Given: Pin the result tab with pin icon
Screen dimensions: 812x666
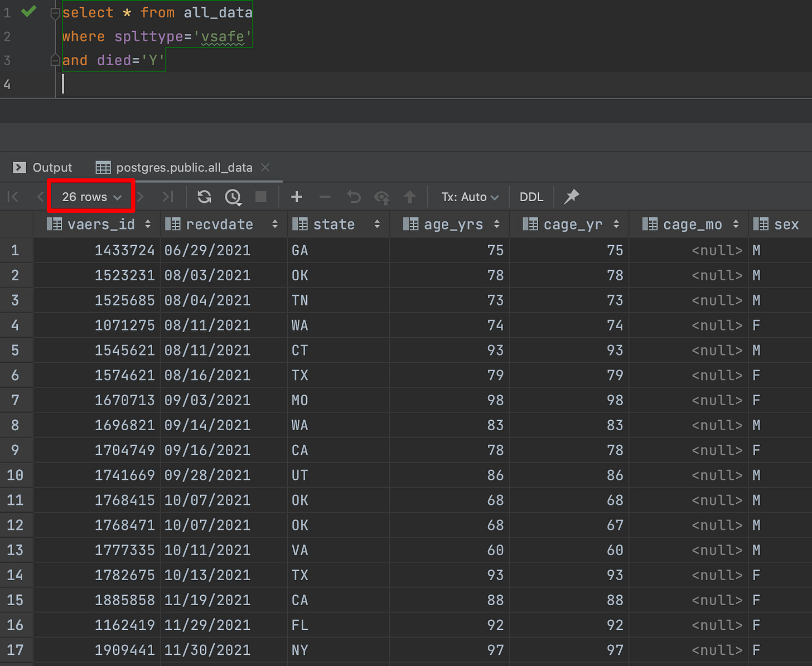Looking at the screenshot, I should point(572,196).
